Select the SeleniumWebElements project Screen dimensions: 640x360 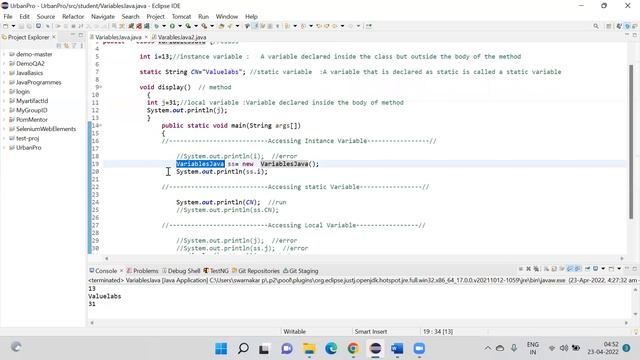click(x=46, y=129)
